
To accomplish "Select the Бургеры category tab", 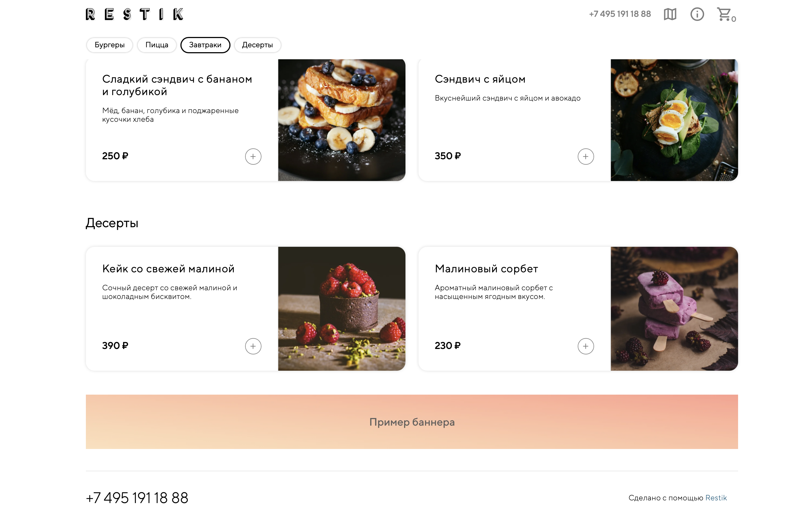I will pyautogui.click(x=110, y=45).
